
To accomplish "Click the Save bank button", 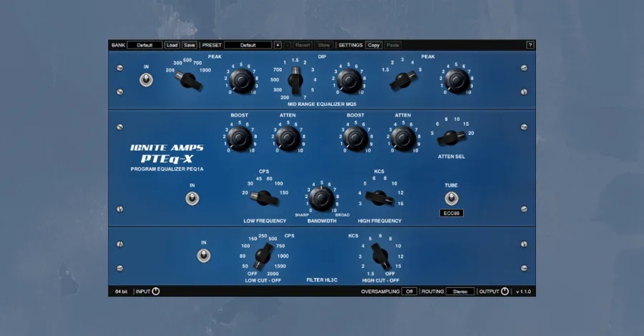I will [x=190, y=45].
